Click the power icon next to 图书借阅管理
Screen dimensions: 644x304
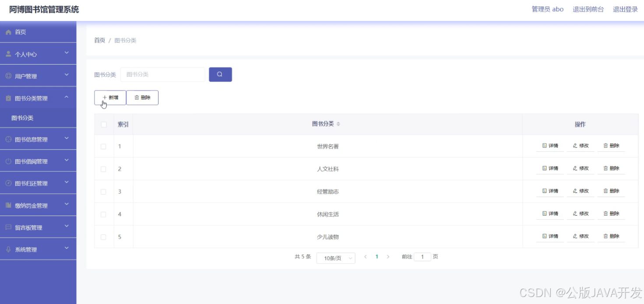(8, 161)
